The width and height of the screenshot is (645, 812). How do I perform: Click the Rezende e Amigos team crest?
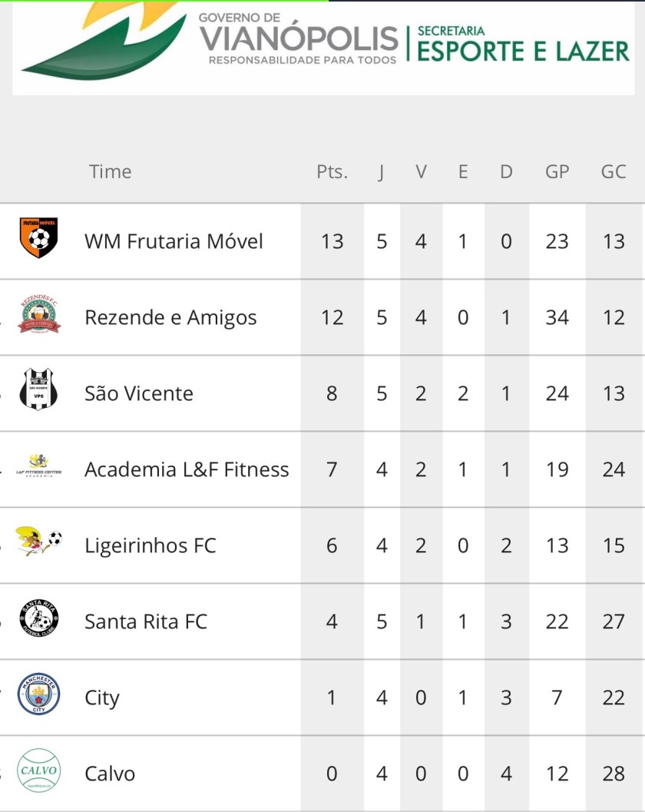tap(39, 315)
